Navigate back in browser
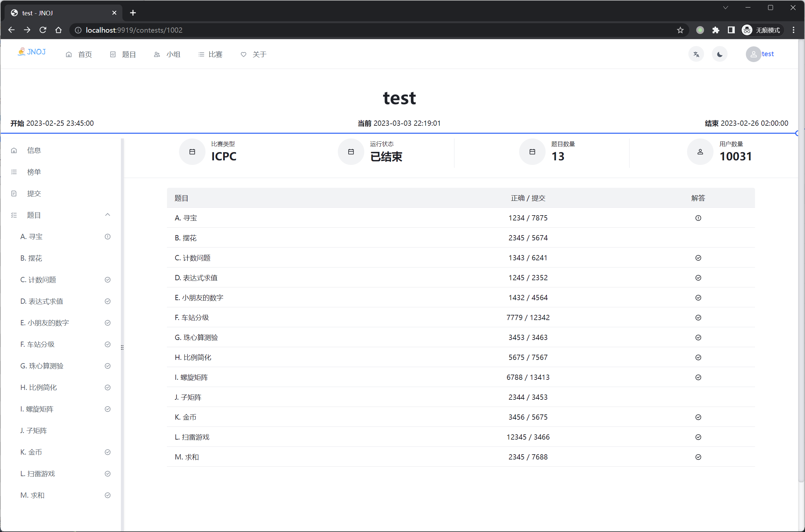The height and width of the screenshot is (532, 805). coord(11,30)
